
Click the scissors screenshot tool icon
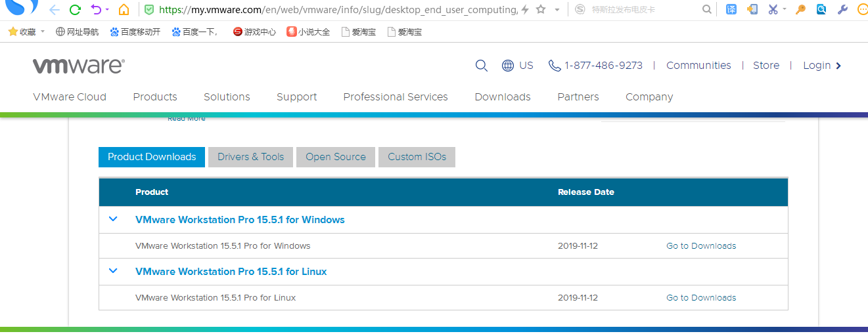tap(773, 10)
